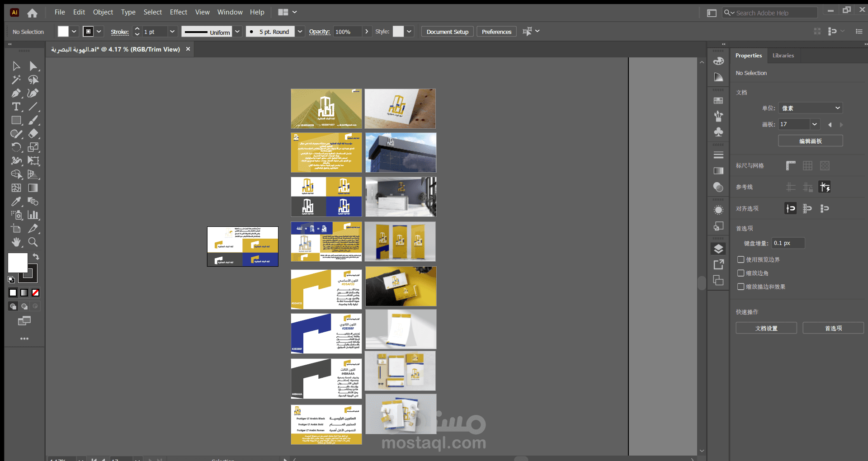Screen dimensions: 868x461
Task: Click the 首选项 quick action button
Action: click(833, 328)
